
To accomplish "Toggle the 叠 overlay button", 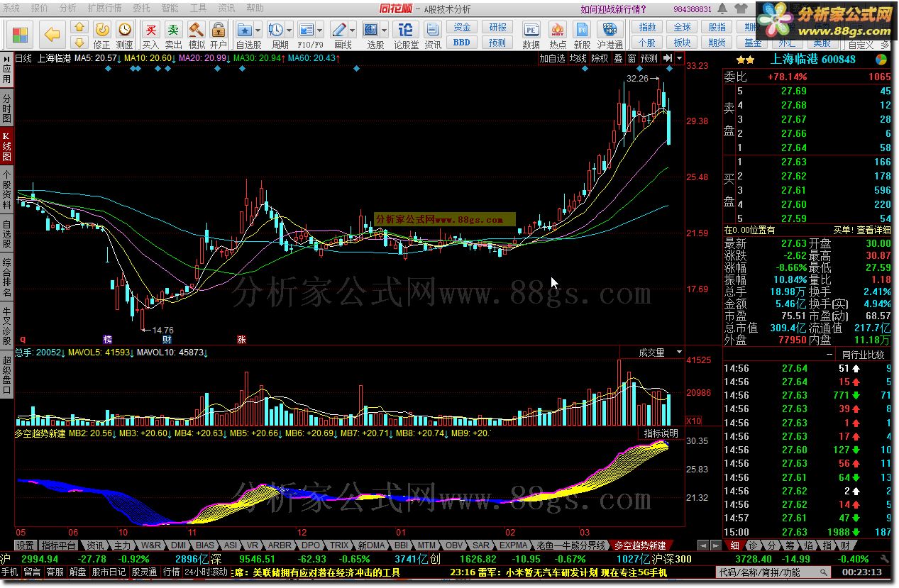I will pyautogui.click(x=619, y=59).
